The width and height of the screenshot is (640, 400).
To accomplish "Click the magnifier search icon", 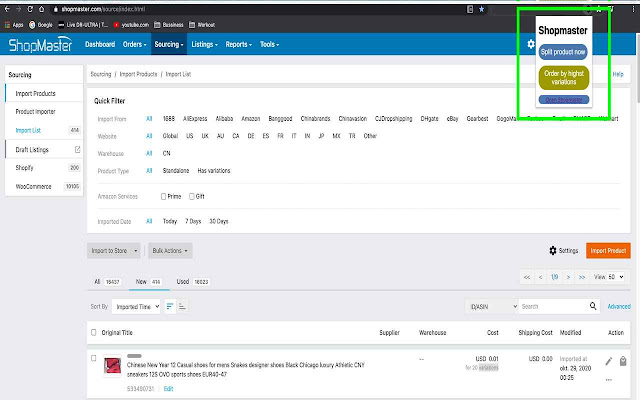I will [593, 306].
